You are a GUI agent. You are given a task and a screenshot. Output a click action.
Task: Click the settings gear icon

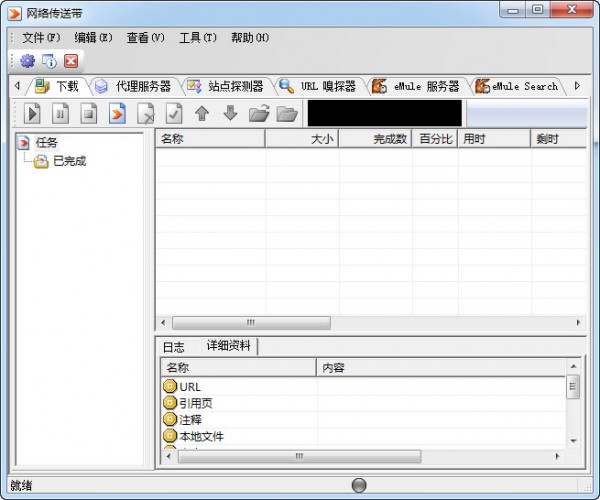coord(27,61)
